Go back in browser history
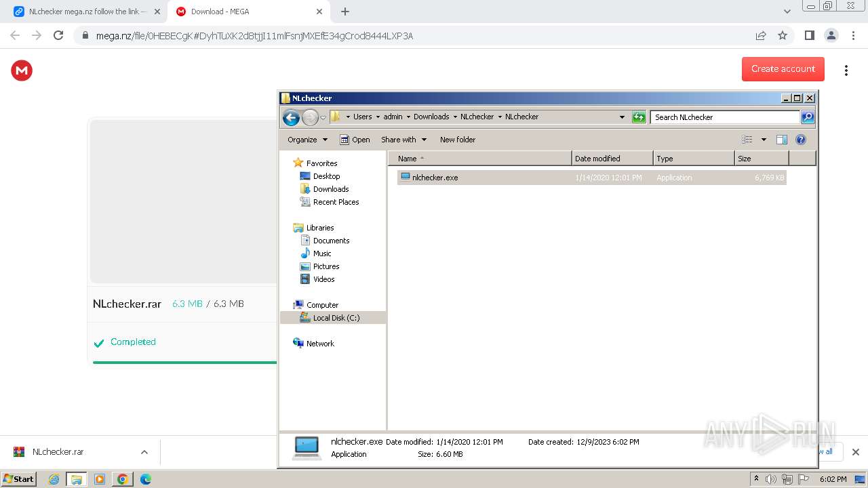This screenshot has height=488, width=868. tap(15, 35)
